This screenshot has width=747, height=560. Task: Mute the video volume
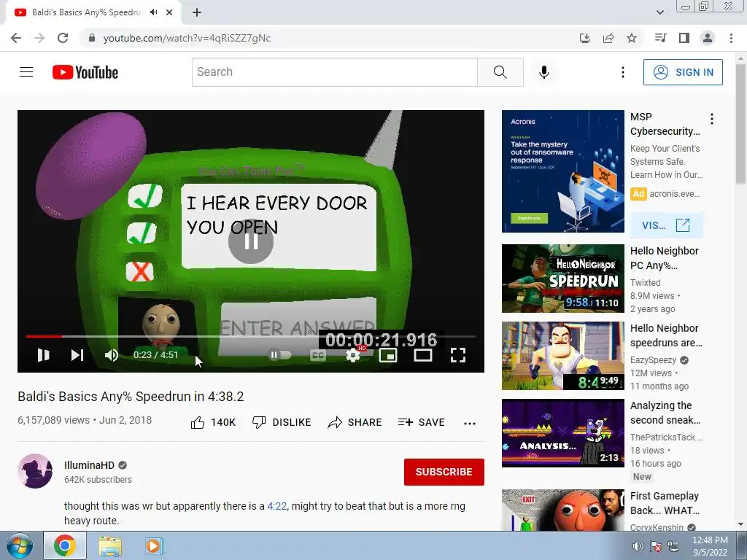pos(112,355)
